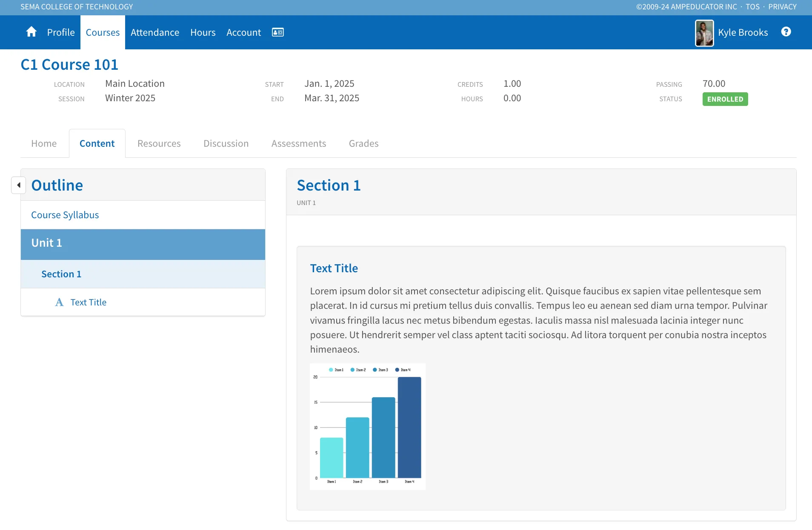Select Unit 1 in the outline
The height and width of the screenshot is (530, 812).
(143, 244)
